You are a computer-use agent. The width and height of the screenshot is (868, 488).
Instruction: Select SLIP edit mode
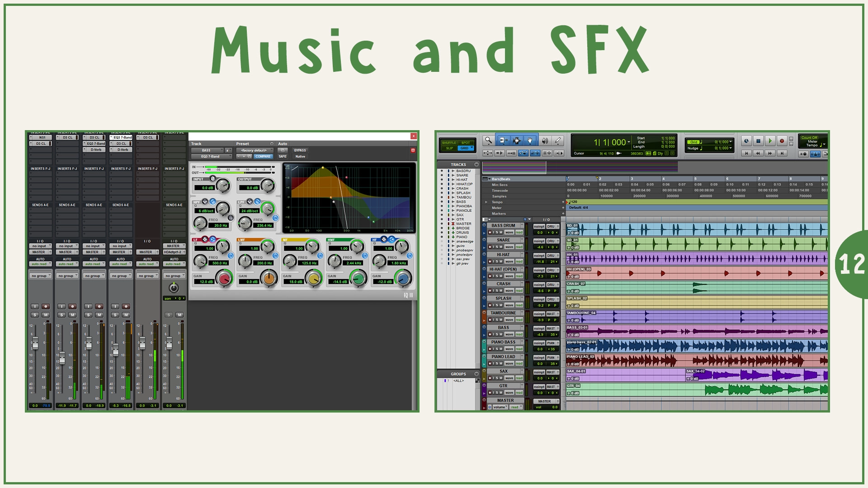449,148
